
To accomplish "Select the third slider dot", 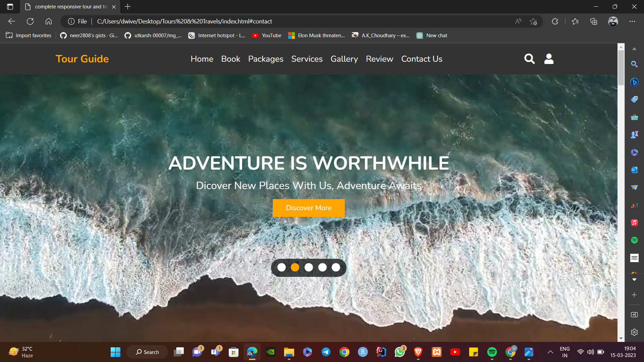I will pos(309,267).
